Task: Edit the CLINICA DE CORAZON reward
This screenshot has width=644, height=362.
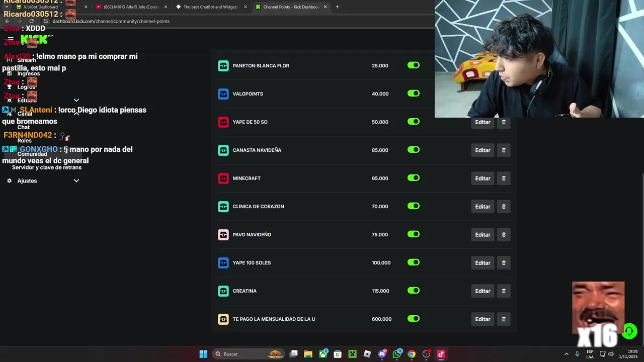Action: (482, 207)
